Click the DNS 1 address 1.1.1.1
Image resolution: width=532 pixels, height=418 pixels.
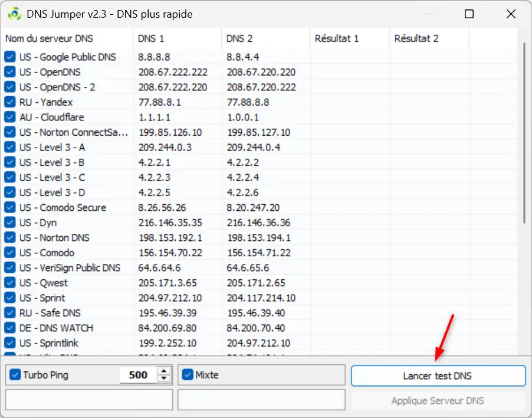(155, 117)
